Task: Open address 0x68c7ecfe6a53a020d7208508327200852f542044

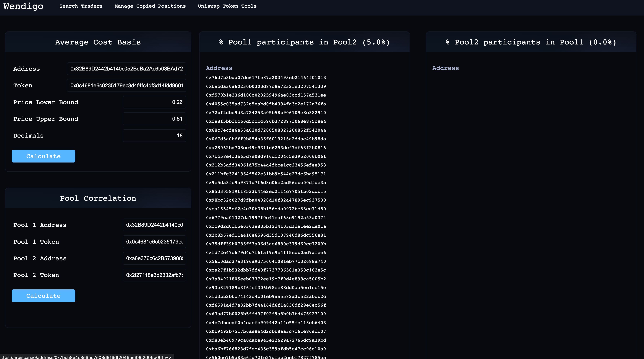Action: (x=266, y=130)
